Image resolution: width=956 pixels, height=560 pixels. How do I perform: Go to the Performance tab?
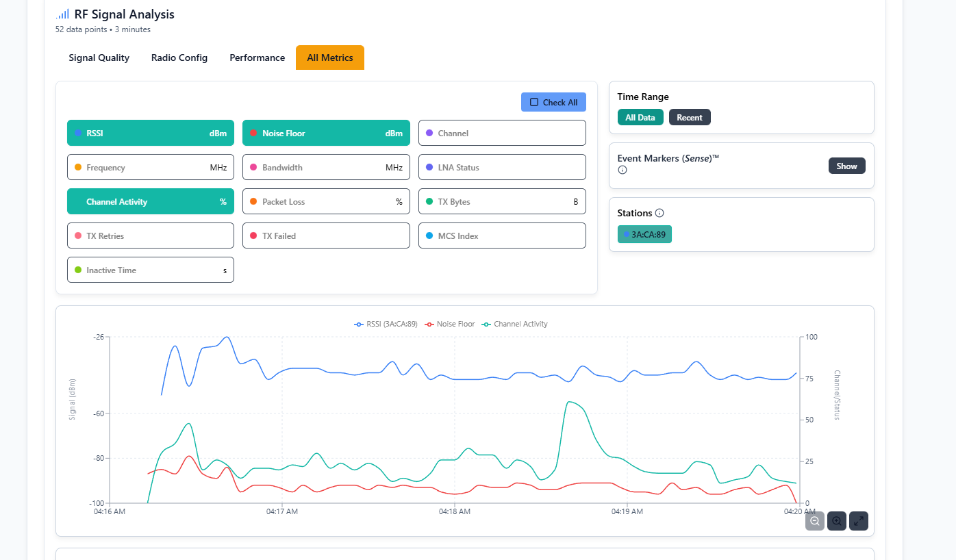point(257,58)
